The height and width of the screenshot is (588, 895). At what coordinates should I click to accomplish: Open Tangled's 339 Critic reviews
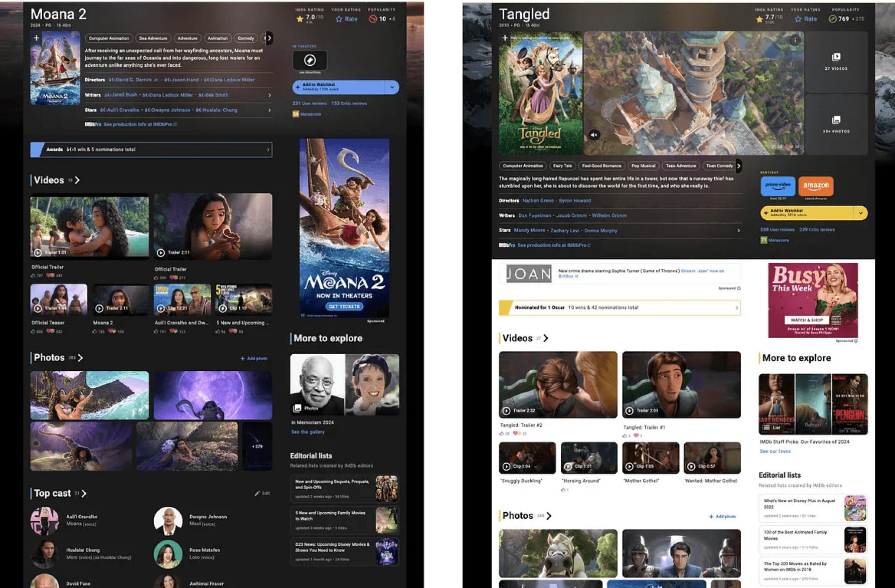pyautogui.click(x=817, y=230)
